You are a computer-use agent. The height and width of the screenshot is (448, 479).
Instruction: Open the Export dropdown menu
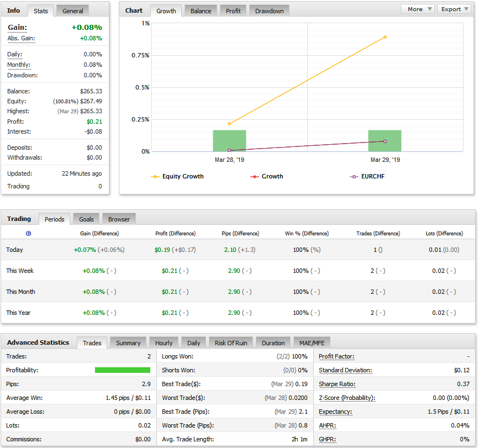[454, 9]
